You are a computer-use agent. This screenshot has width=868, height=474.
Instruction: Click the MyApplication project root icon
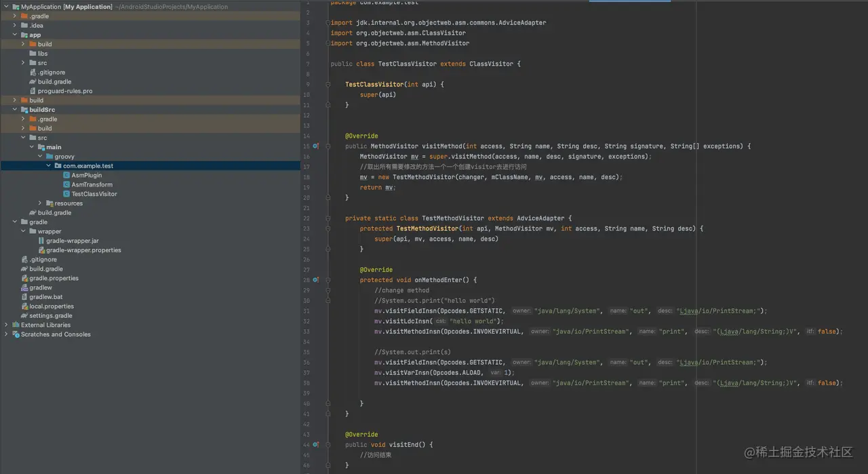(x=16, y=7)
